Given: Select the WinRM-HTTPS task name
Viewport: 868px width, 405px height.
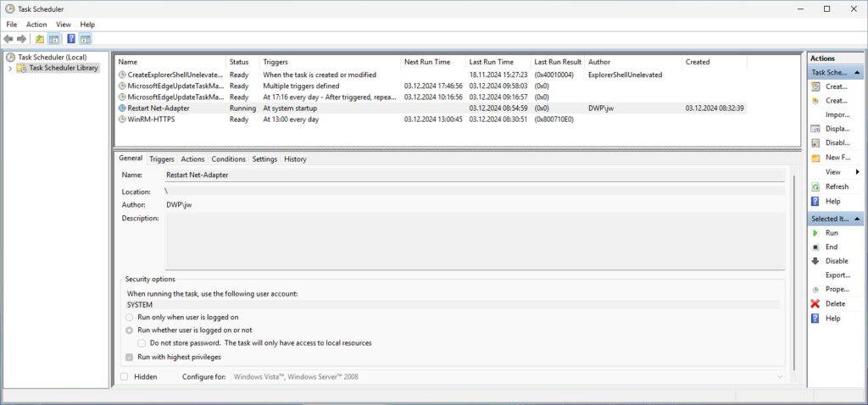Looking at the screenshot, I should (151, 119).
